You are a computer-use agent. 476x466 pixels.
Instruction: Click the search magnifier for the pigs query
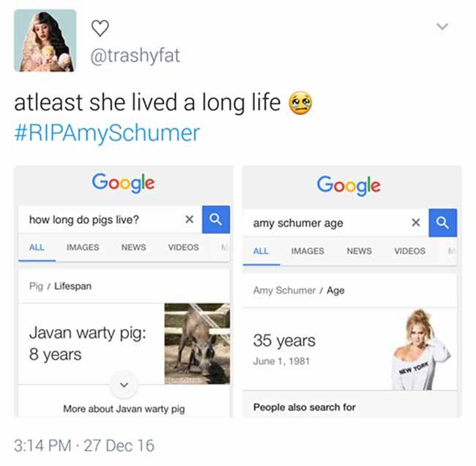coord(216,219)
